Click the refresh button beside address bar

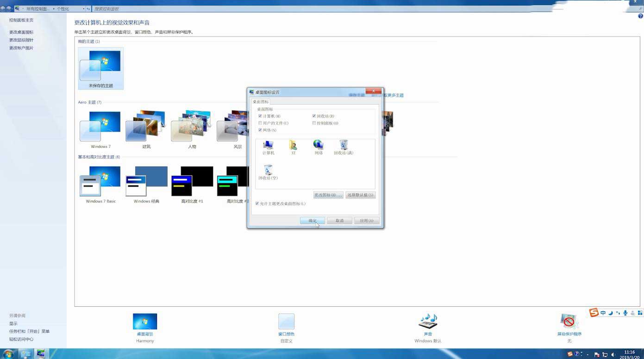pos(88,9)
